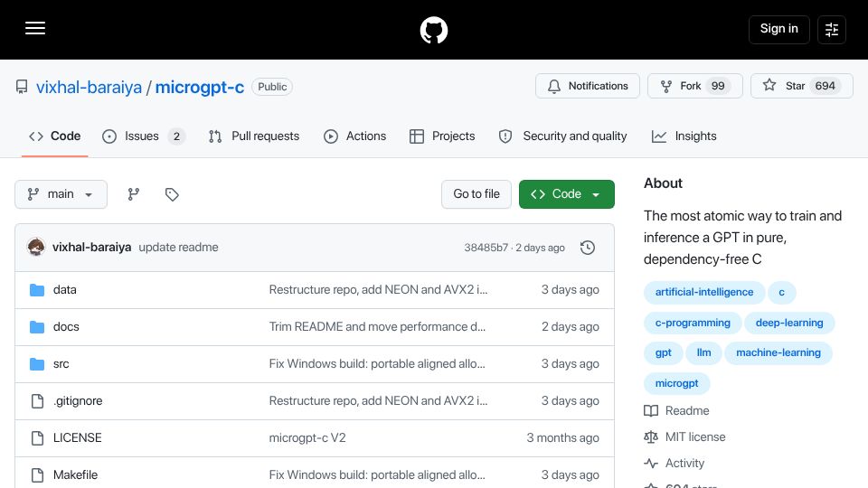Click the Notifications bell button
This screenshot has height=488, width=868.
click(x=588, y=86)
